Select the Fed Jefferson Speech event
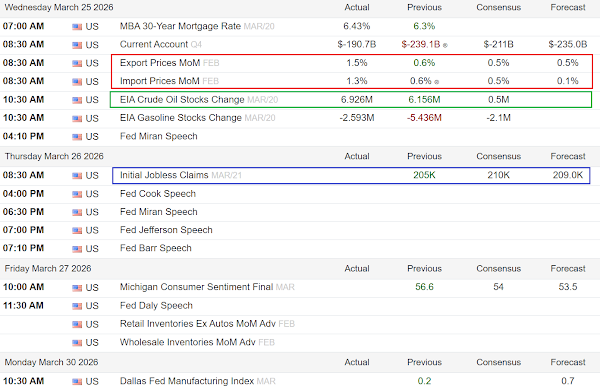 click(x=166, y=230)
